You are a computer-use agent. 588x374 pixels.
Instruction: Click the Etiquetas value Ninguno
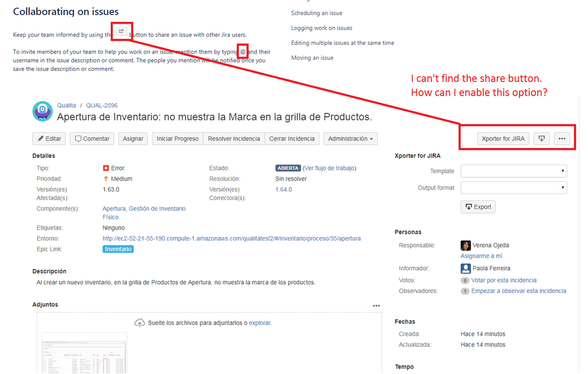114,228
